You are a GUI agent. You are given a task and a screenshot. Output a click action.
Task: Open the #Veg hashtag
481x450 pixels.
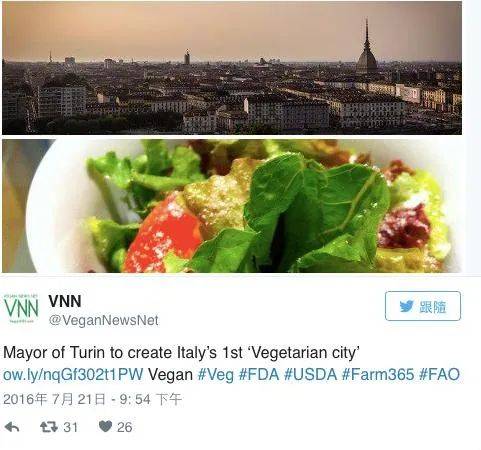216,374
